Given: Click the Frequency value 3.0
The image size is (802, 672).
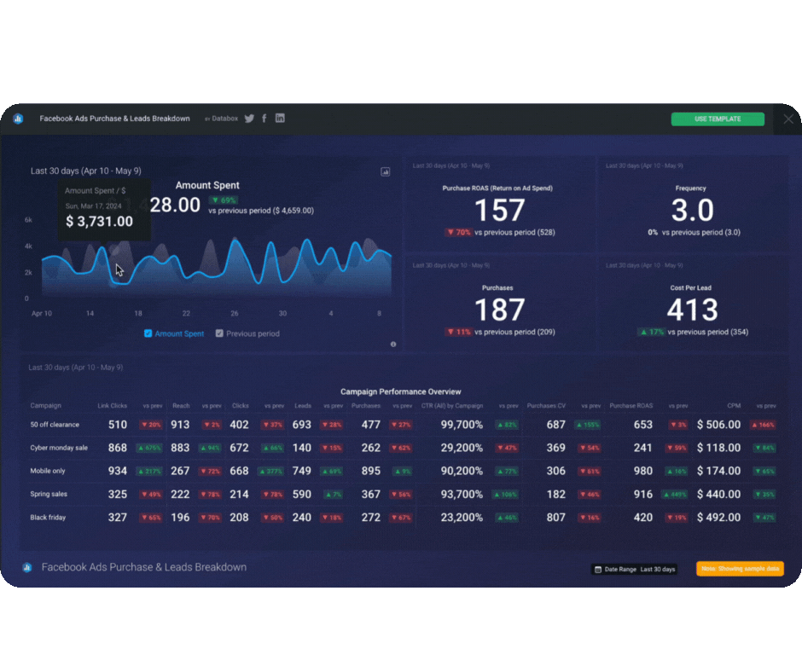Looking at the screenshot, I should tap(692, 210).
